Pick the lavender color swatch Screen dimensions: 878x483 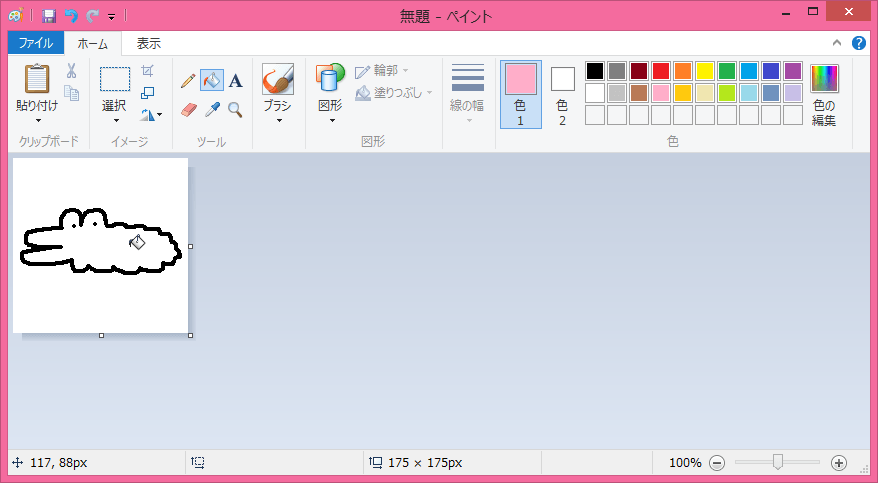(793, 93)
